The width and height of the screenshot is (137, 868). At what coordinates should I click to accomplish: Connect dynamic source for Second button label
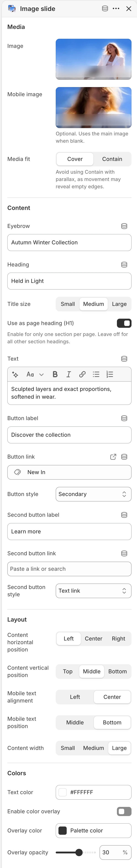point(124,515)
